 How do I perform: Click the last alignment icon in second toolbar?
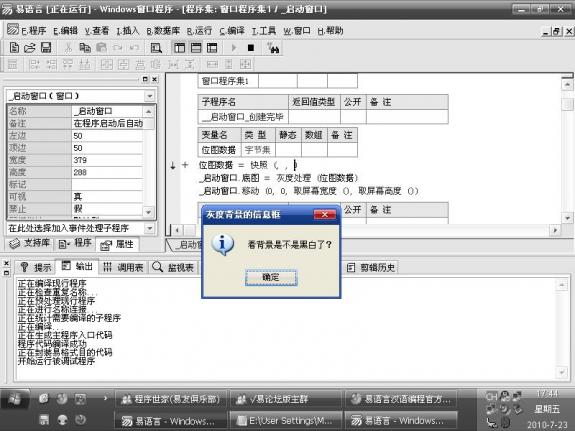(x=245, y=65)
